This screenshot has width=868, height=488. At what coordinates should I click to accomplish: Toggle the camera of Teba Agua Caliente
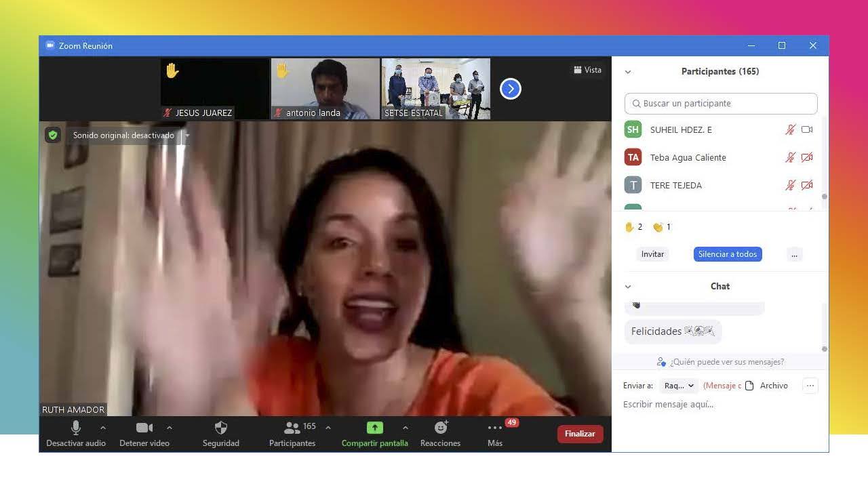pyautogui.click(x=807, y=157)
